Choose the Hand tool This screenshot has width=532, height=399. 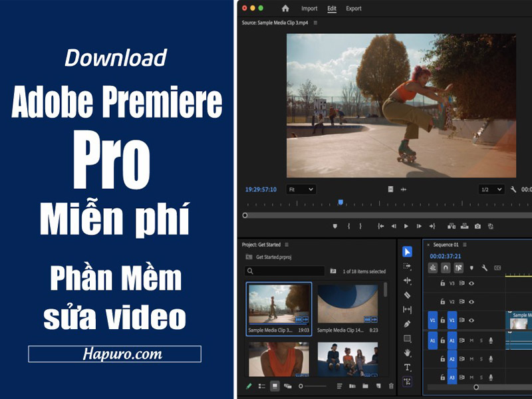408,352
